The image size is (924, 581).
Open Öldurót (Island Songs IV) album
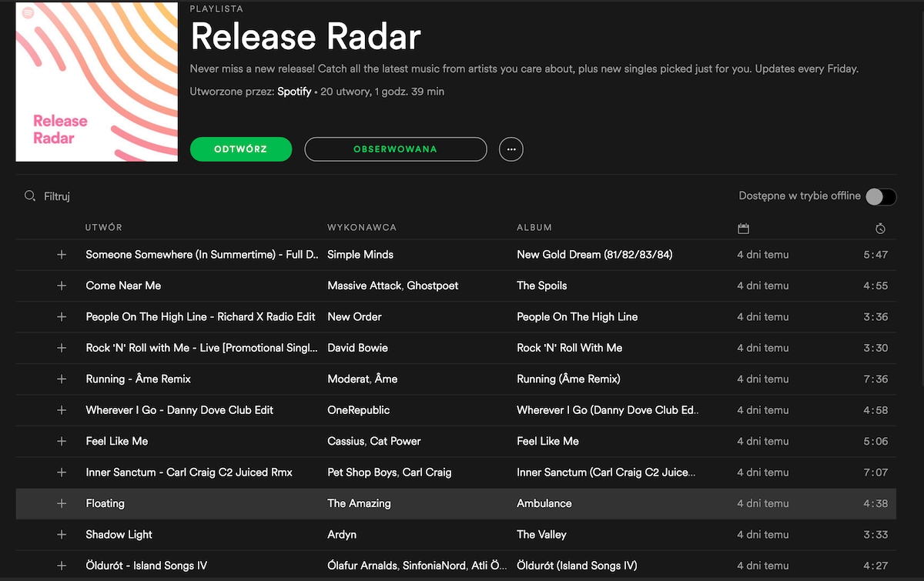577,566
